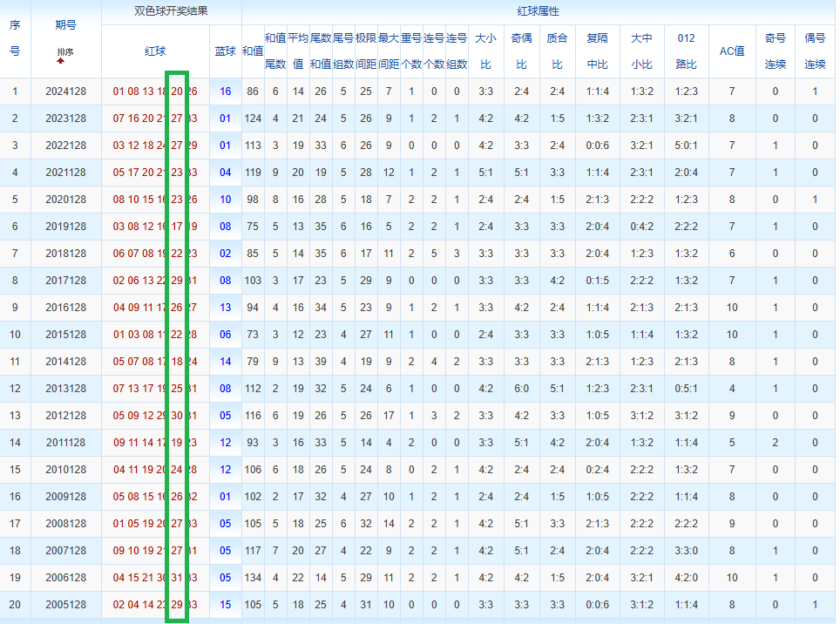840x624 pixels.
Task: Click the 大中小比 column header
Action: tap(642, 51)
